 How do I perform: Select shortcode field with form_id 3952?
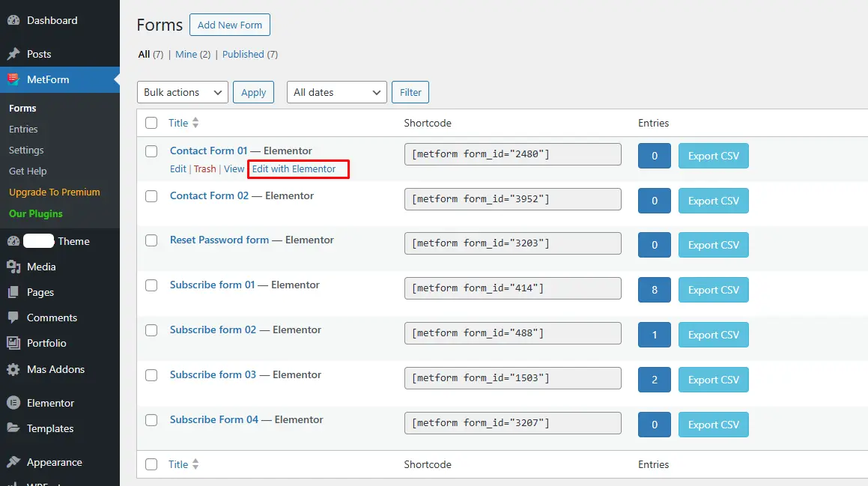coord(512,199)
